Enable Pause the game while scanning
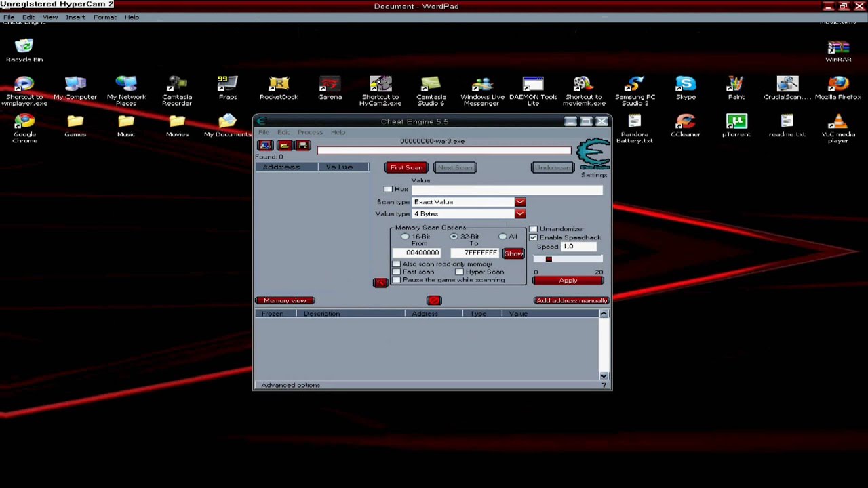This screenshot has width=868, height=488. click(396, 280)
